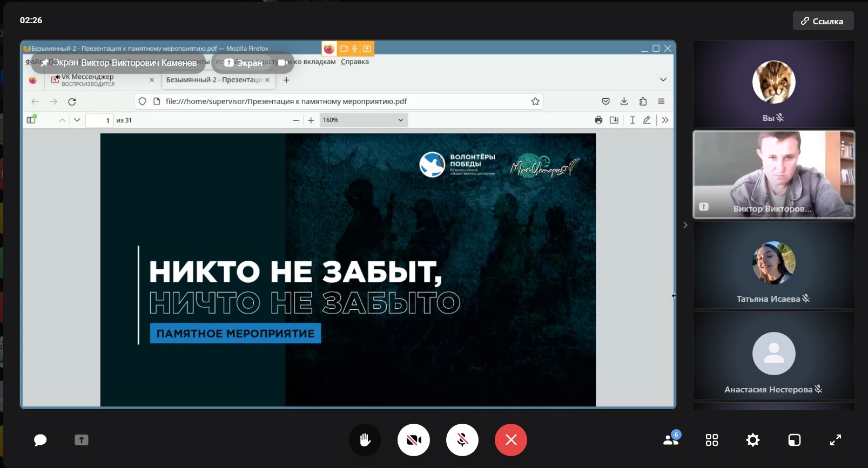Toggle the camera on
The image size is (868, 468).
point(414,440)
